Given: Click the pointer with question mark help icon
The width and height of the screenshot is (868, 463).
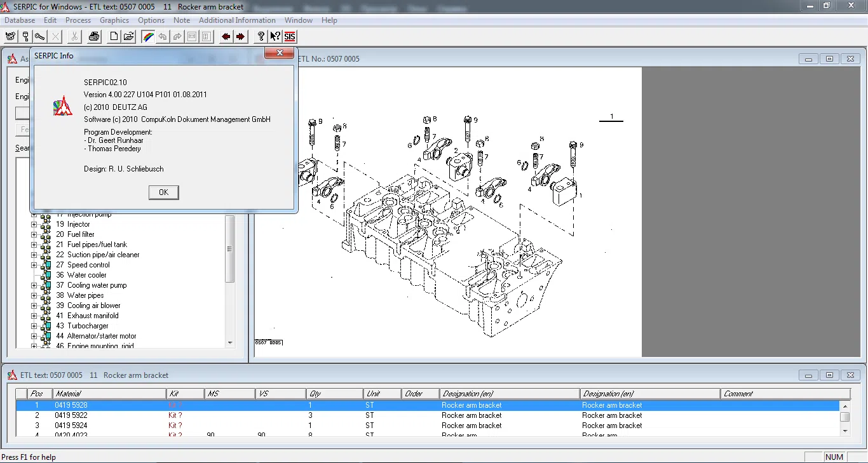Looking at the screenshot, I should (x=275, y=36).
